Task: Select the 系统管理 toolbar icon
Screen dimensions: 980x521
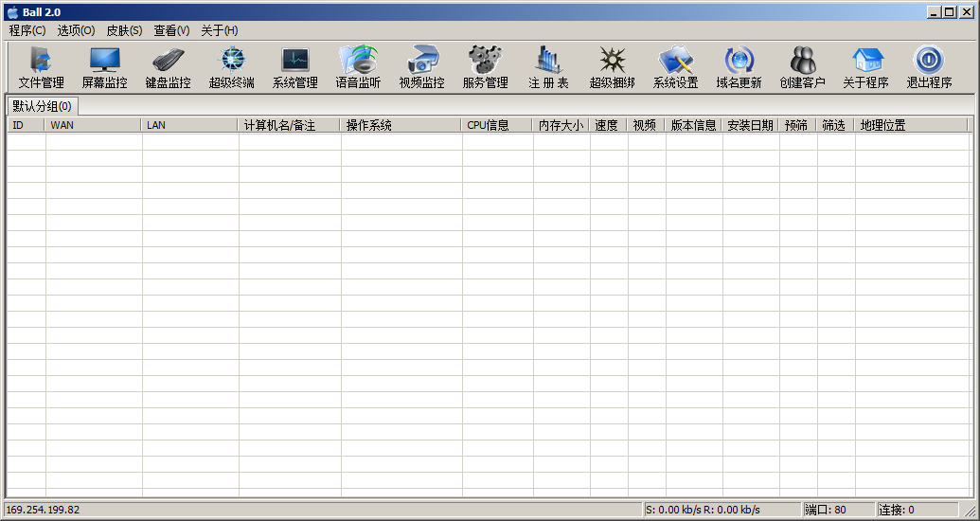Action: [294, 67]
